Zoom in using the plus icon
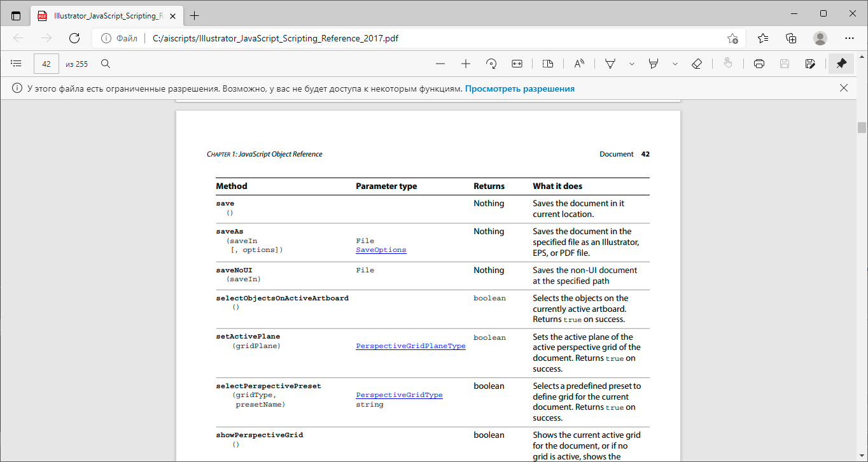Image resolution: width=868 pixels, height=462 pixels. coord(466,64)
